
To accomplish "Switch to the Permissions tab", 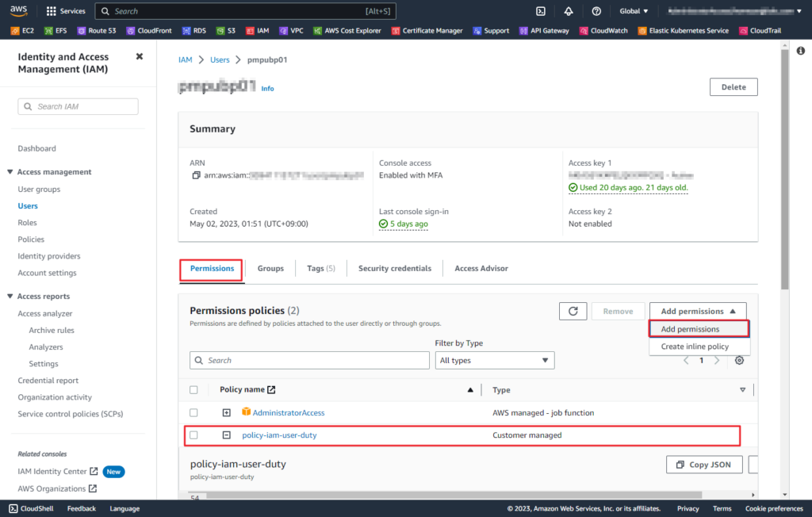I will tap(212, 268).
